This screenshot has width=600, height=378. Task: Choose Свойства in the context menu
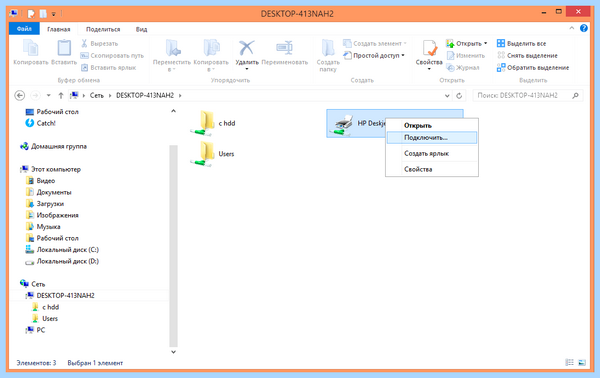[432, 169]
